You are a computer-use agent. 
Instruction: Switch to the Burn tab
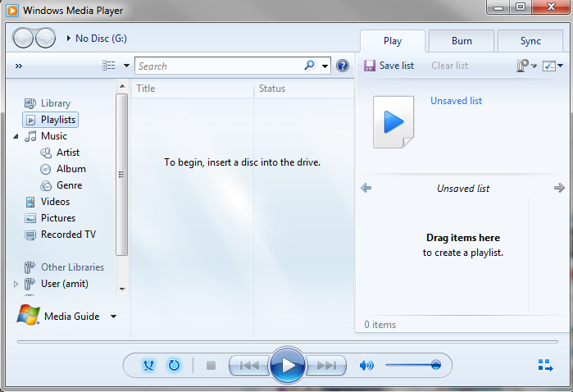coord(462,41)
